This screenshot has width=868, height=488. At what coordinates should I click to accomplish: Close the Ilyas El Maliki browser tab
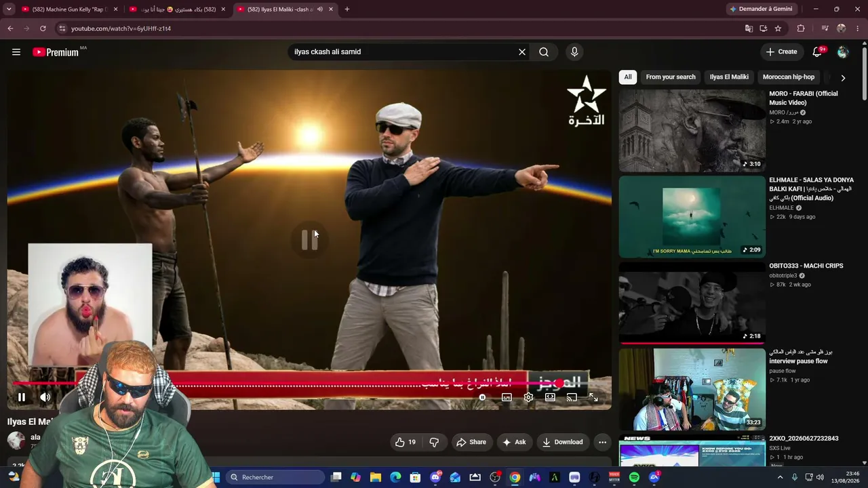331,9
